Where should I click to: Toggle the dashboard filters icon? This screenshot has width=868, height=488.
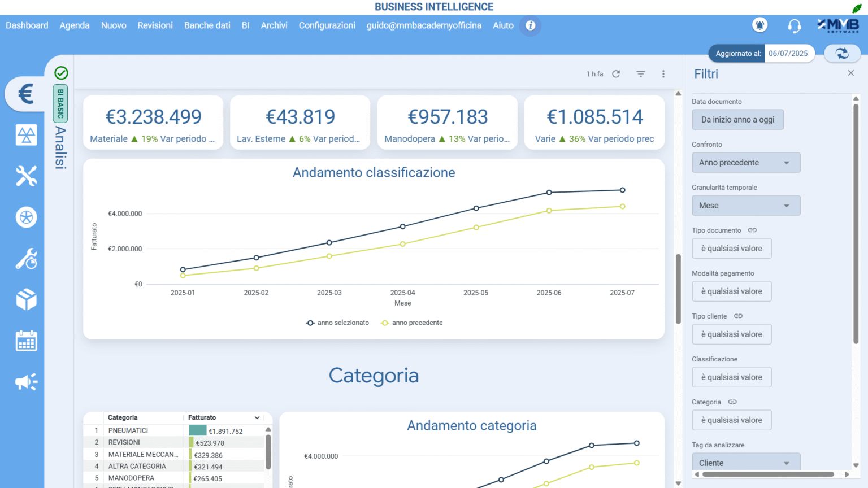tap(640, 74)
